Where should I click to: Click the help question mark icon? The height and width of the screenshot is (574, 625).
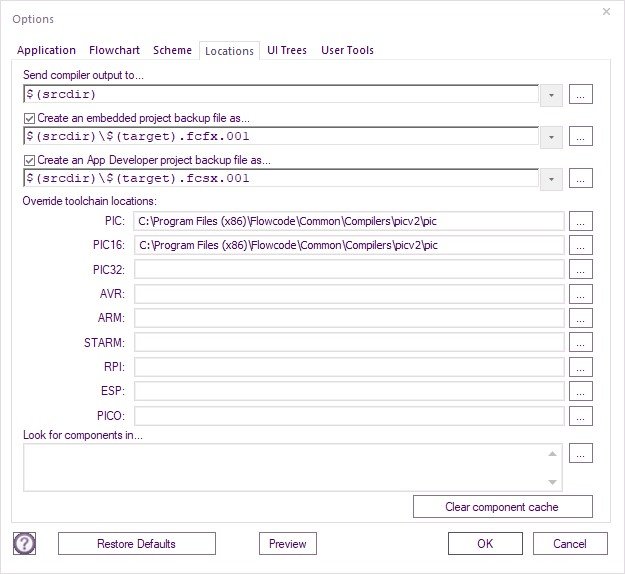(24, 543)
